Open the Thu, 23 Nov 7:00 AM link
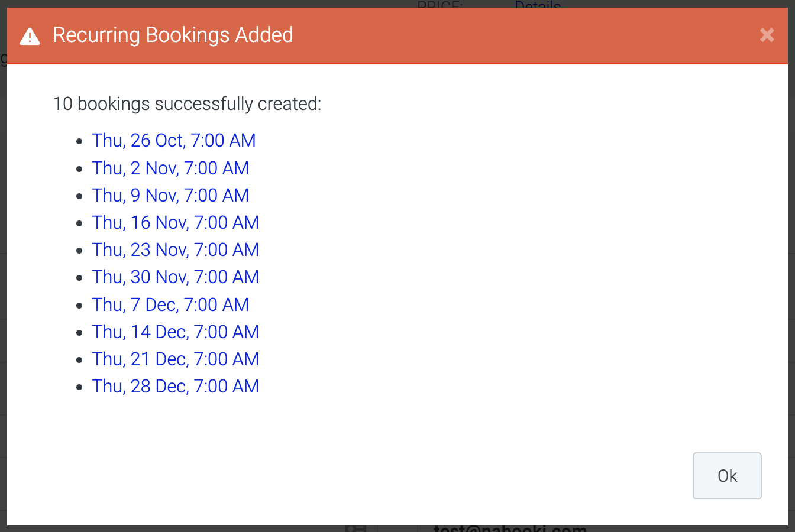This screenshot has height=532, width=795. point(175,249)
